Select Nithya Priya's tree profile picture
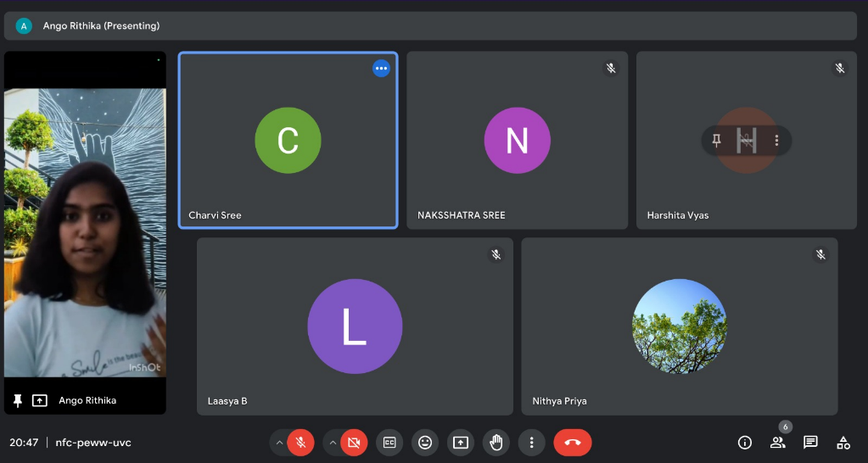This screenshot has height=463, width=868. (x=679, y=326)
